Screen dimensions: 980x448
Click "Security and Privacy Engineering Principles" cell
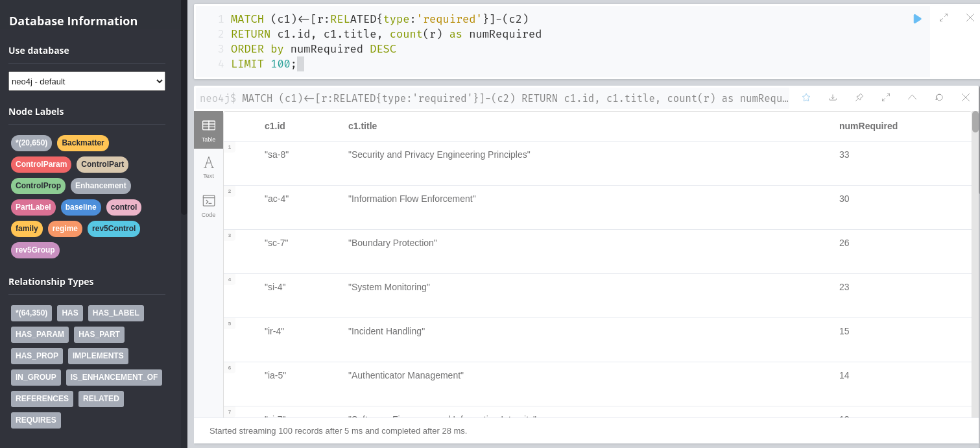tap(439, 155)
